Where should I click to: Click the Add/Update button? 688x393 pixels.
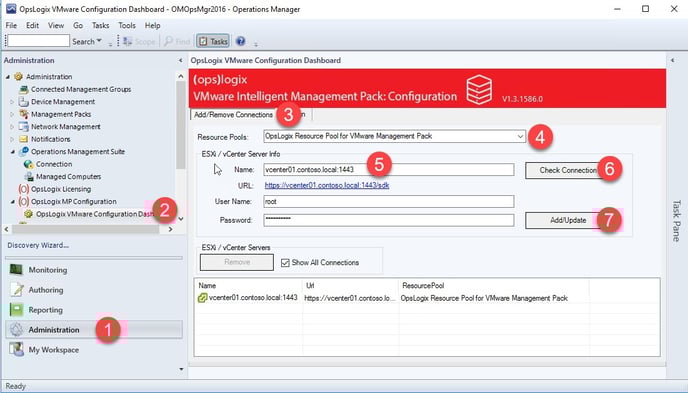click(x=568, y=220)
